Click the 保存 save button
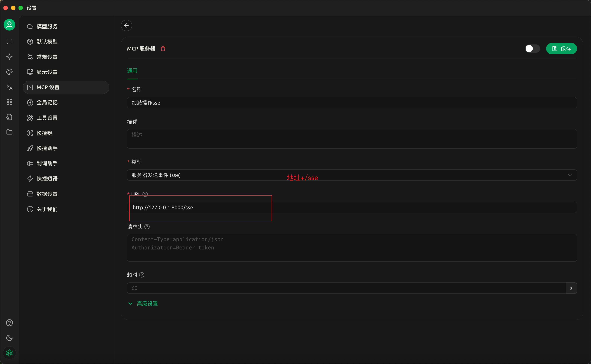Viewport: 591px width, 364px height. click(x=561, y=49)
